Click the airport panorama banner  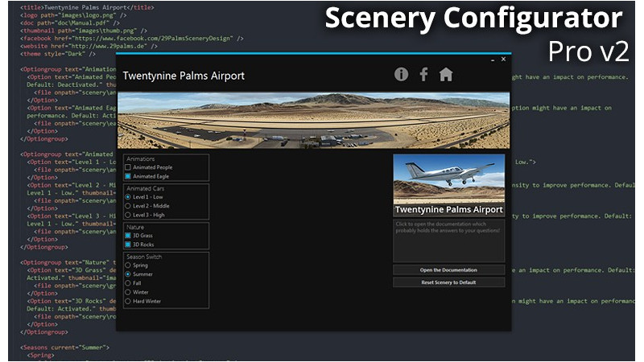tap(313, 120)
